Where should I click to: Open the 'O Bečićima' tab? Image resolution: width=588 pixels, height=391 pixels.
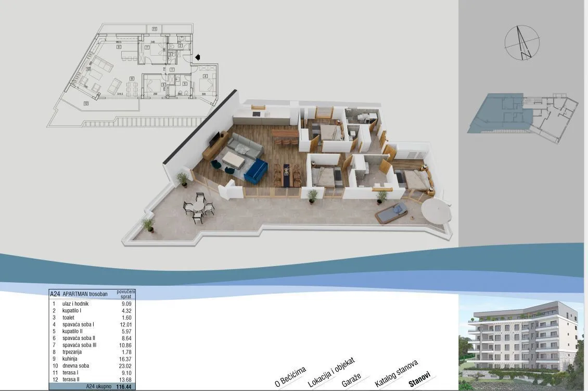coord(291,377)
